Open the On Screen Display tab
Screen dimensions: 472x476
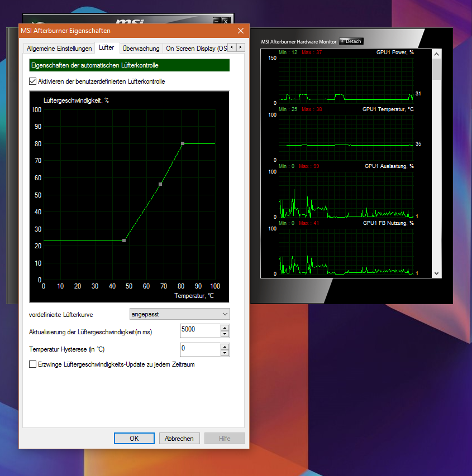coord(196,49)
